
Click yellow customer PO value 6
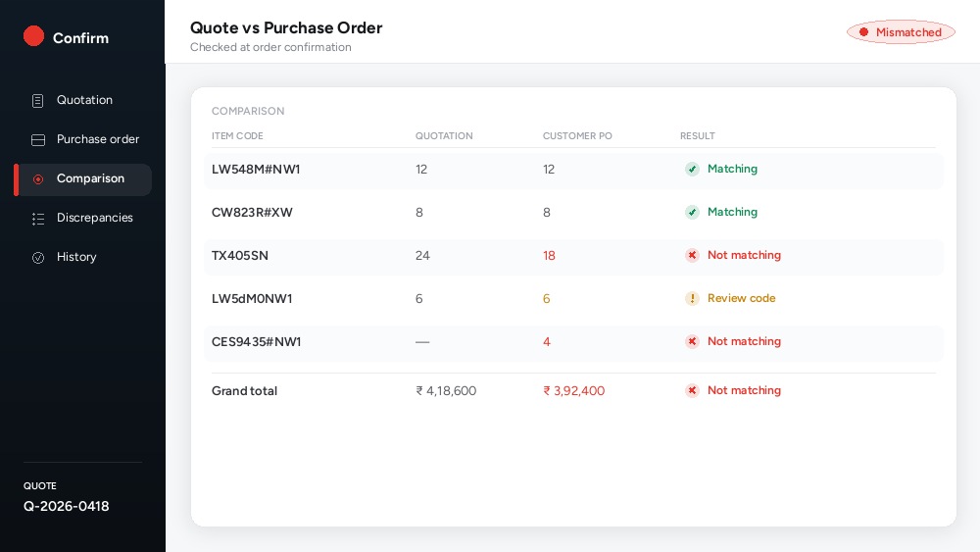pos(546,299)
